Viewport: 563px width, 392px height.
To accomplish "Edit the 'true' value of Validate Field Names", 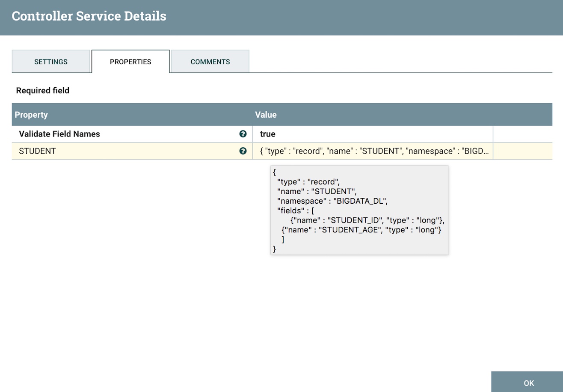I will [268, 134].
